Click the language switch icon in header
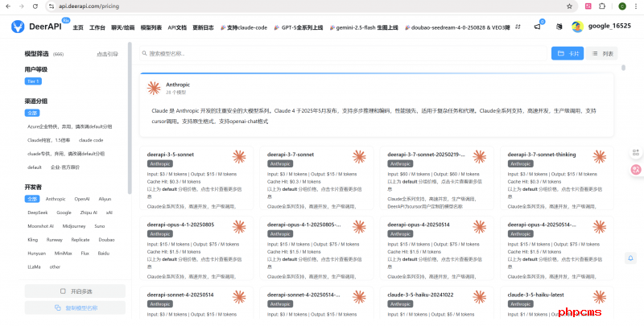The height and width of the screenshot is (326, 644). [559, 27]
